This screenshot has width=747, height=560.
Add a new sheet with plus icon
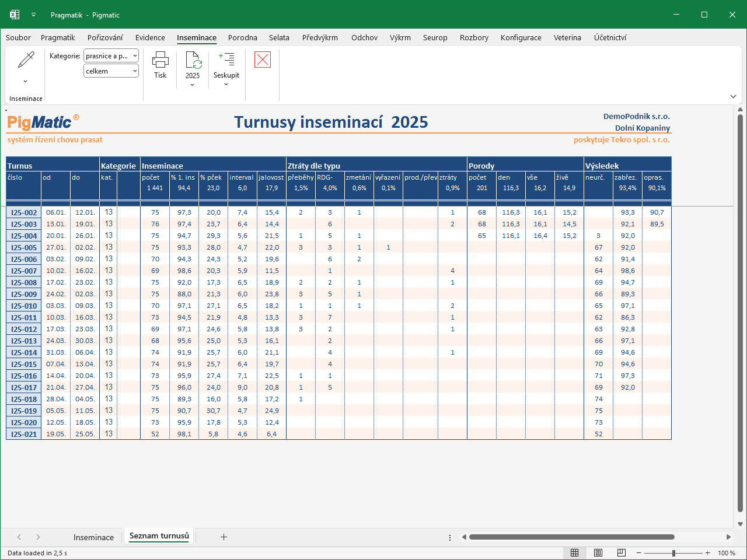pyautogui.click(x=224, y=537)
